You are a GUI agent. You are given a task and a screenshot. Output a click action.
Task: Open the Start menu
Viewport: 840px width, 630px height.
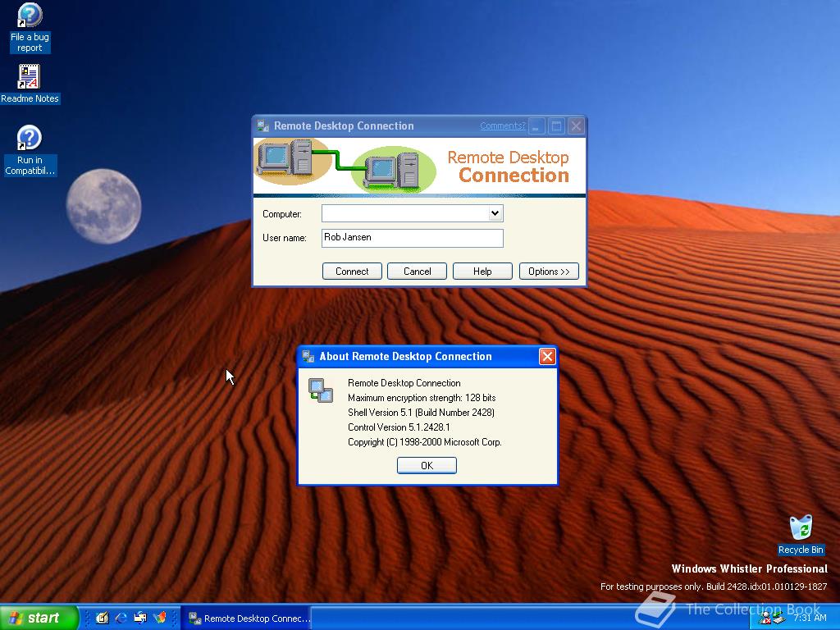click(x=39, y=618)
